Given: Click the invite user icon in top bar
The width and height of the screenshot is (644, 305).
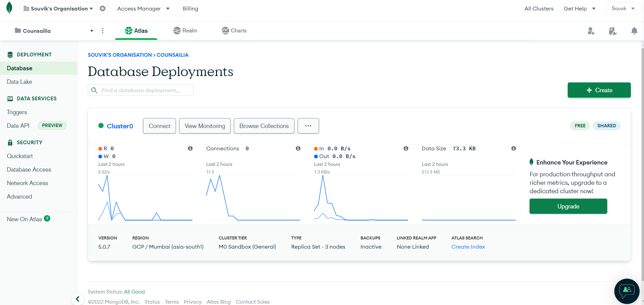Looking at the screenshot, I should click(x=591, y=31).
